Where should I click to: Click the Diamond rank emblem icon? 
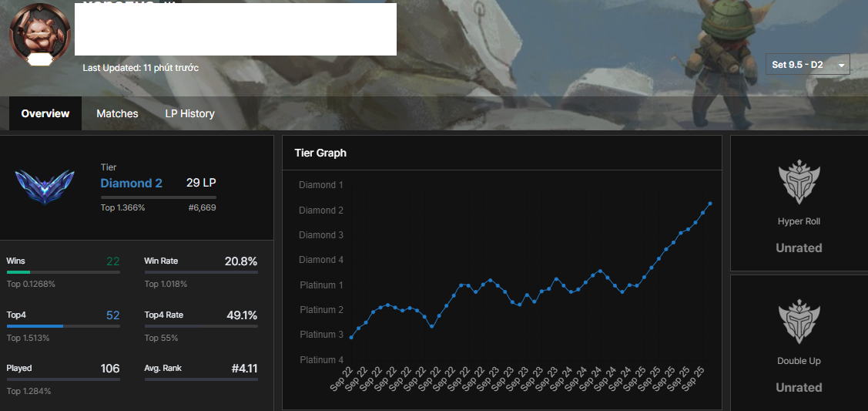[x=45, y=187]
